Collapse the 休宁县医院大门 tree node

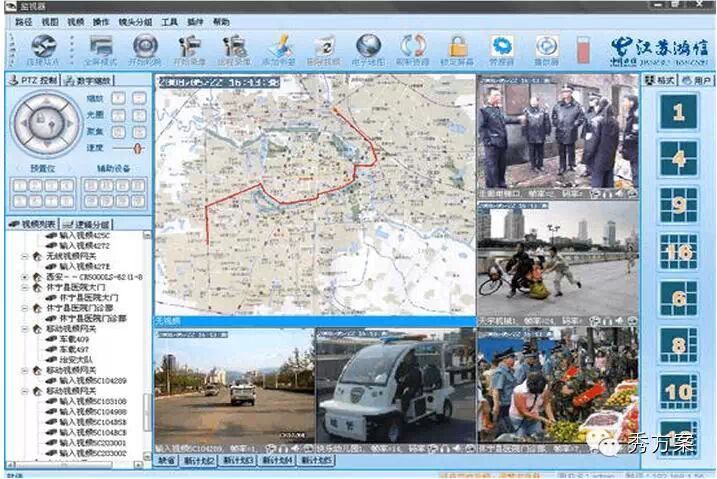pos(21,287)
